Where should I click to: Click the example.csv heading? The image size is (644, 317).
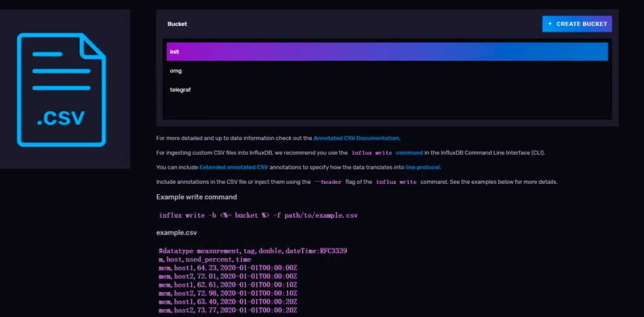tap(176, 232)
